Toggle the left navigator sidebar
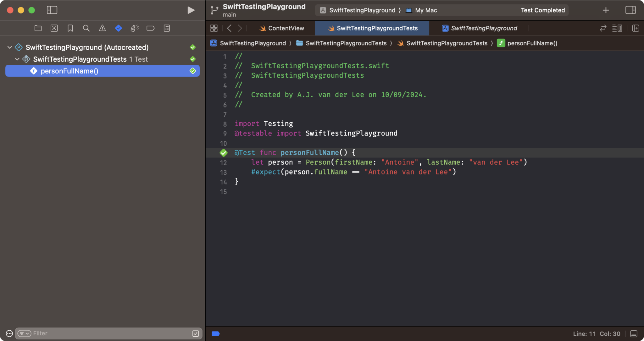 pyautogui.click(x=52, y=10)
